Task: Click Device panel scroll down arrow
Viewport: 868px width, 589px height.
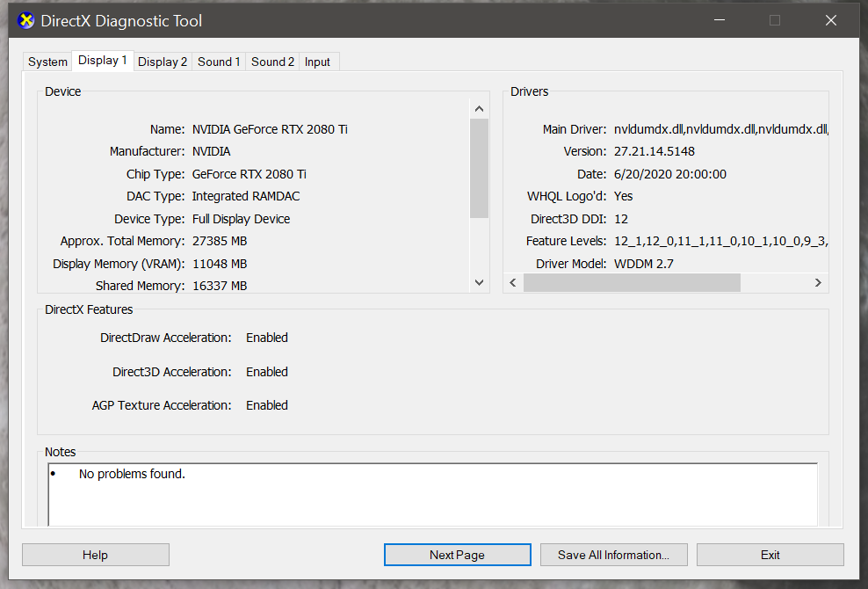Action: coord(480,282)
